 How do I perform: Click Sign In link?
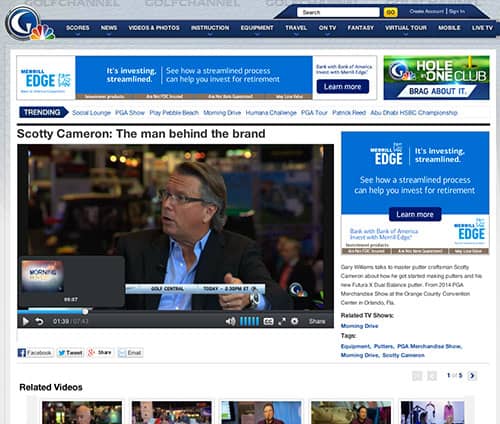pos(457,11)
